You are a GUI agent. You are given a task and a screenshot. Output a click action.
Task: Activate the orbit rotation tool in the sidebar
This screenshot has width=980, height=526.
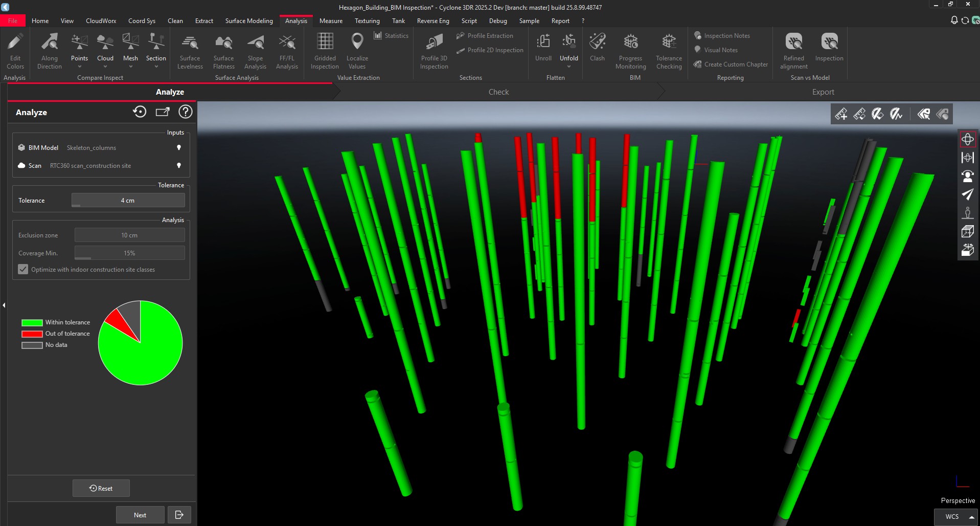968,139
